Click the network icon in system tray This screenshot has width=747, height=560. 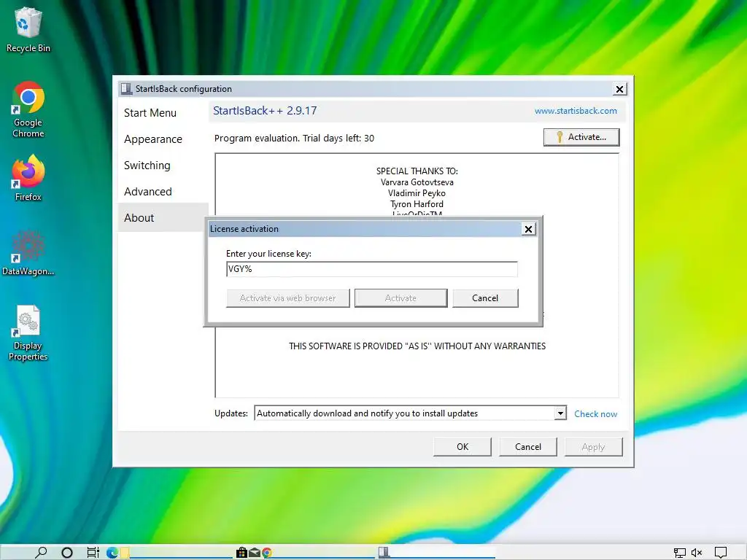679,553
